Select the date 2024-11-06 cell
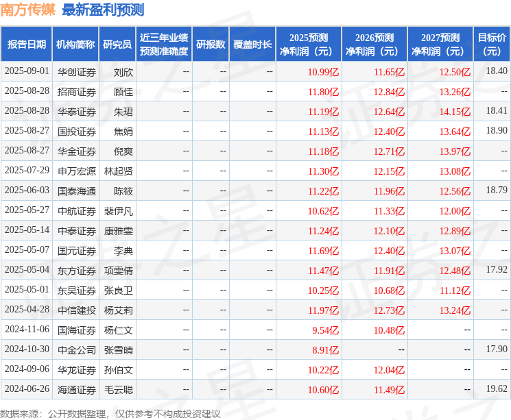511x420 pixels. tap(27, 329)
